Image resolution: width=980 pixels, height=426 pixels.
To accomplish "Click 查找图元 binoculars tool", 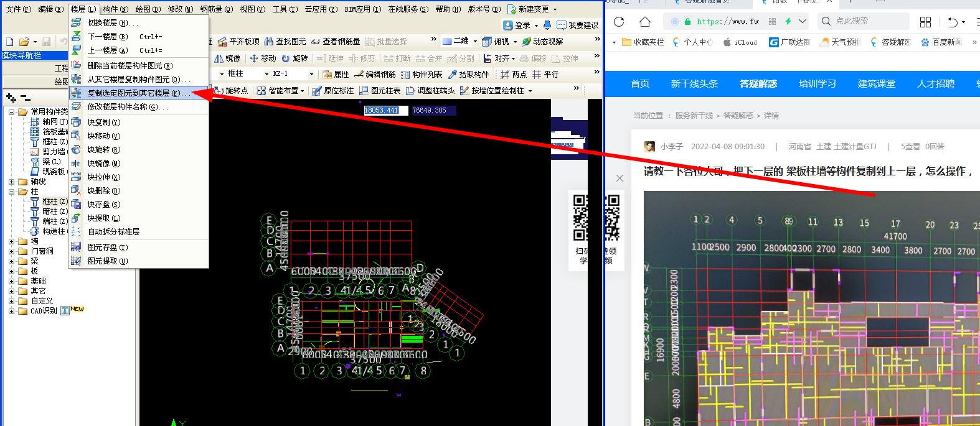I will click(285, 42).
